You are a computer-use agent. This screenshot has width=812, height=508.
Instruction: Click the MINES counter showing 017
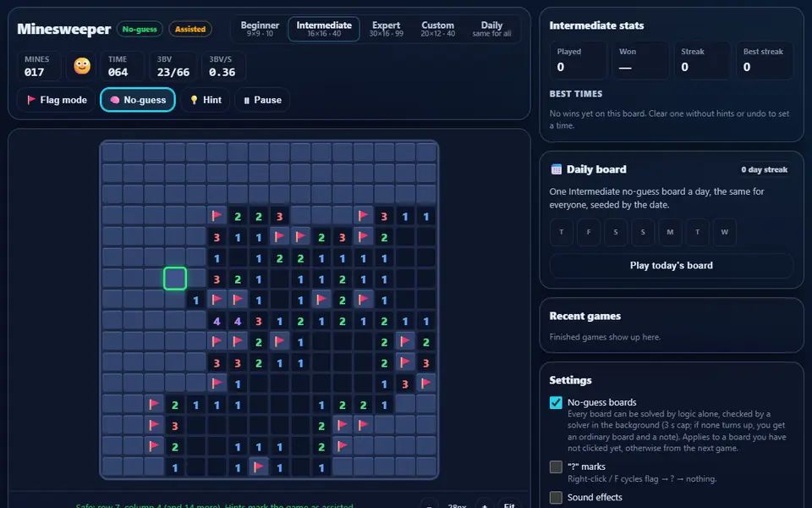point(39,66)
